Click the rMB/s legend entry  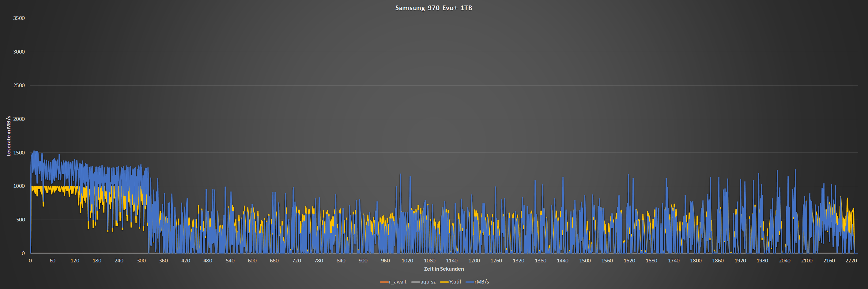[x=477, y=282]
